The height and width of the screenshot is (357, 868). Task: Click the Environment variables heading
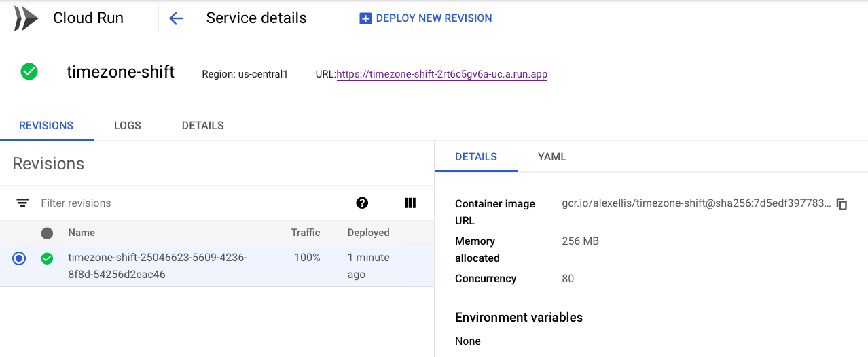coord(519,317)
